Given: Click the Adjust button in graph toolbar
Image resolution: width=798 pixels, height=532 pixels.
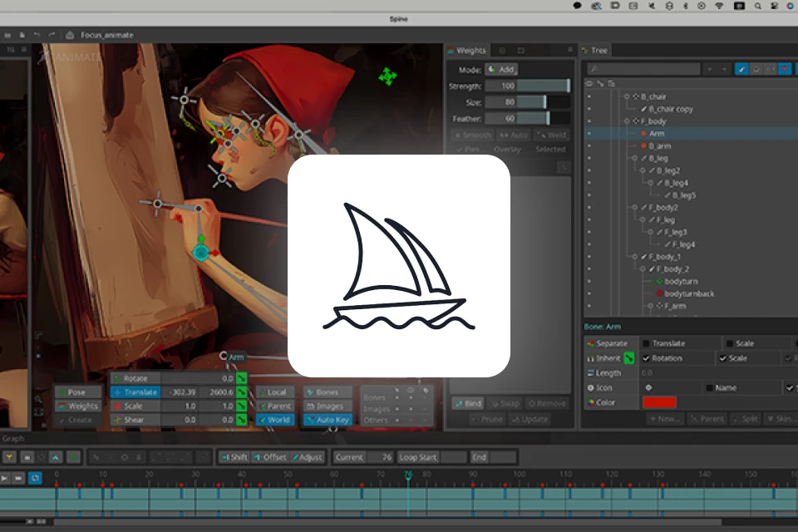Looking at the screenshot, I should tap(308, 457).
